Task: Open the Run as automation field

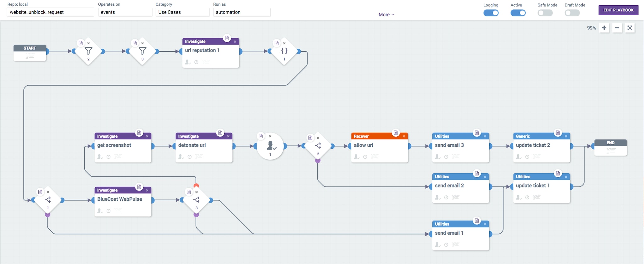Action: pyautogui.click(x=242, y=12)
